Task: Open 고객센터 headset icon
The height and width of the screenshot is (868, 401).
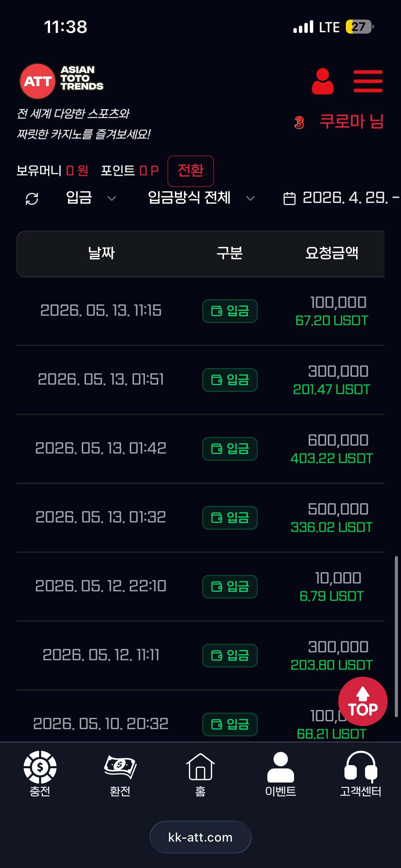Action: click(361, 774)
